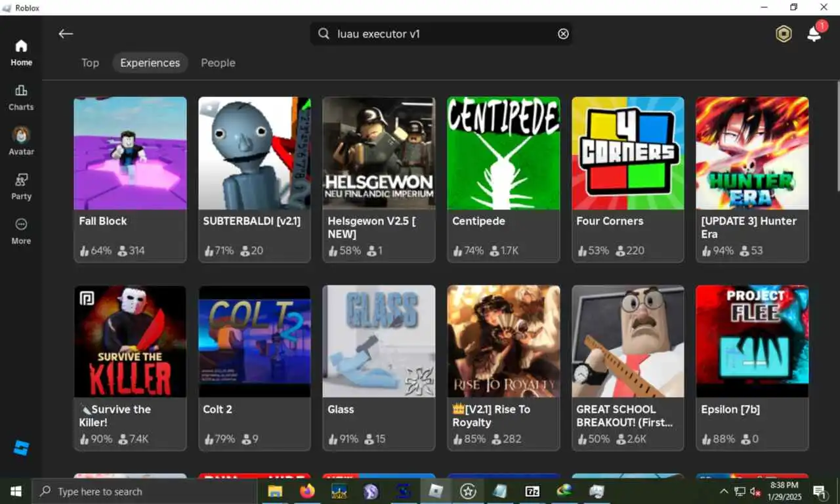Click the 91% rating on Glass
Image resolution: width=840 pixels, height=504 pixels.
tap(344, 439)
